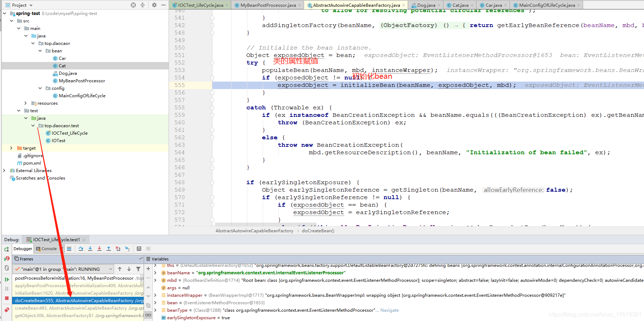The image size is (644, 321).
Task: Expand the target folder
Action: click(11, 148)
